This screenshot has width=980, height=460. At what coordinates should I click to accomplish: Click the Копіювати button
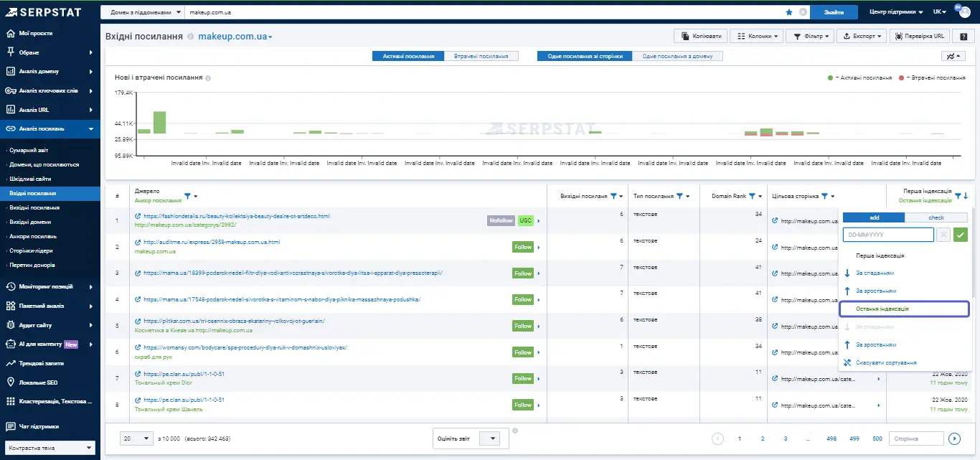click(x=700, y=36)
